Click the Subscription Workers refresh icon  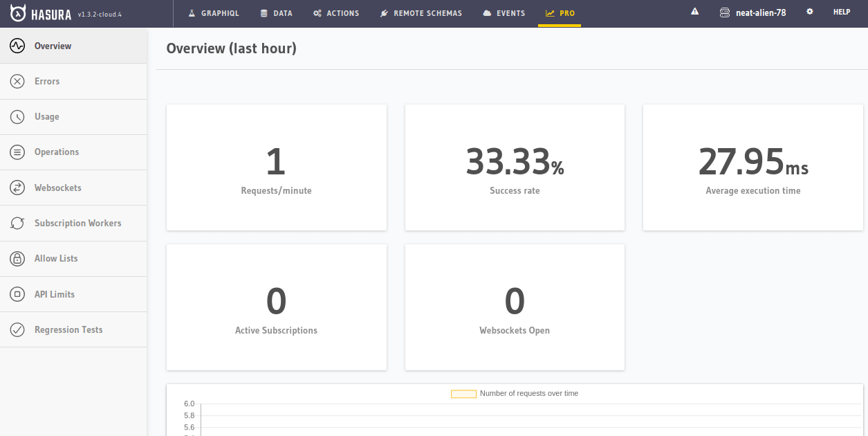click(x=17, y=224)
